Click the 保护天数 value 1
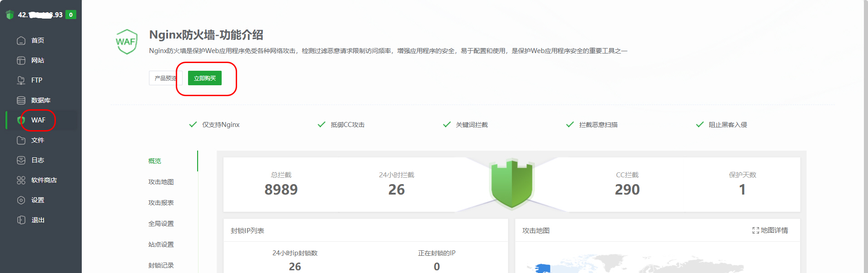 742,190
